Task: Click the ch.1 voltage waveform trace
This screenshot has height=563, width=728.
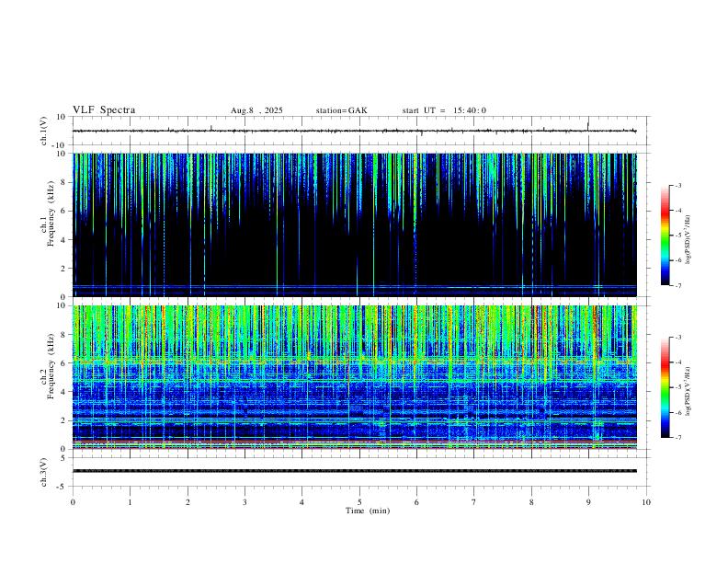Action: pos(354,131)
